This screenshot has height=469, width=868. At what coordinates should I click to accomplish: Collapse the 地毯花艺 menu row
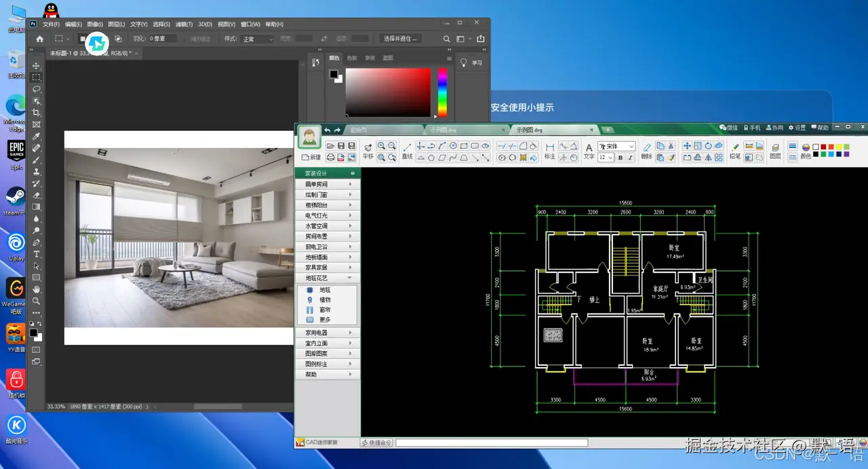[x=328, y=278]
